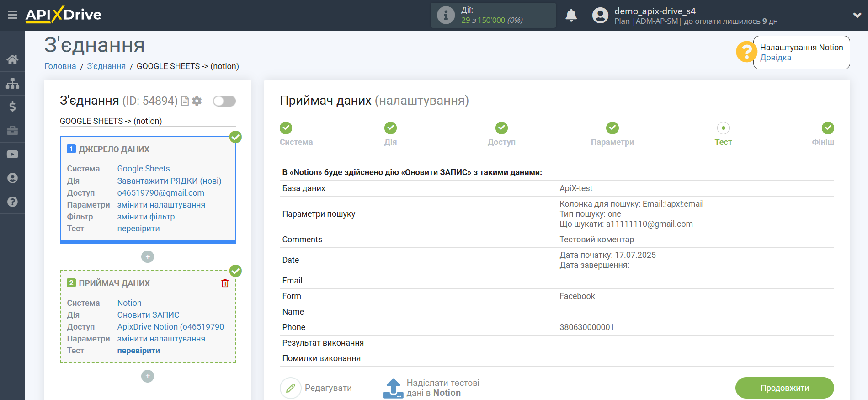Click receiver перевірити test link
Screen dimensions: 868x400
click(138, 351)
